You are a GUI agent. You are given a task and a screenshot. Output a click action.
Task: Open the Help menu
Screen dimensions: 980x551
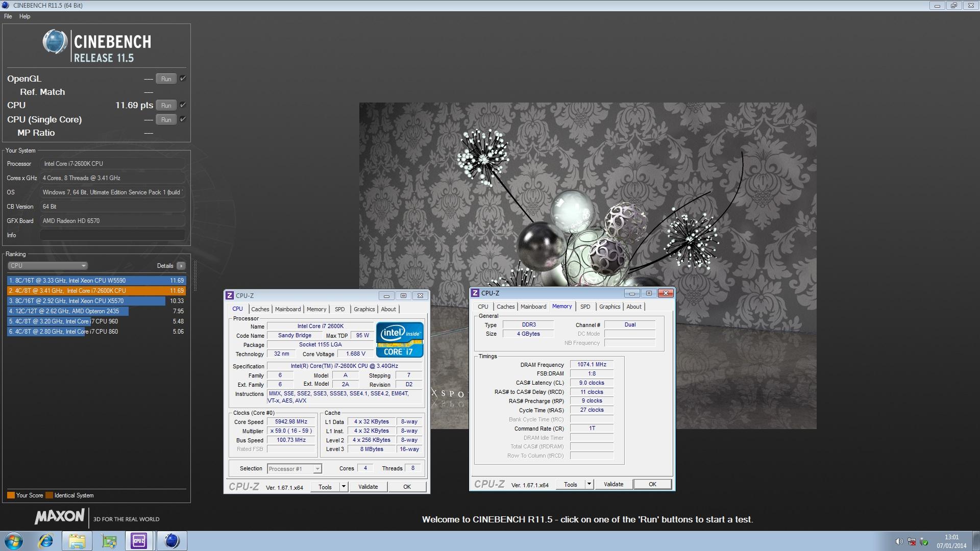coord(24,16)
